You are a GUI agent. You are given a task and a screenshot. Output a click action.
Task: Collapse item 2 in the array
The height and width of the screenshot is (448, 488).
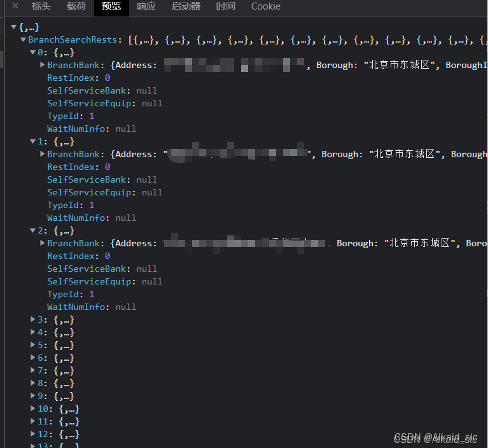32,230
